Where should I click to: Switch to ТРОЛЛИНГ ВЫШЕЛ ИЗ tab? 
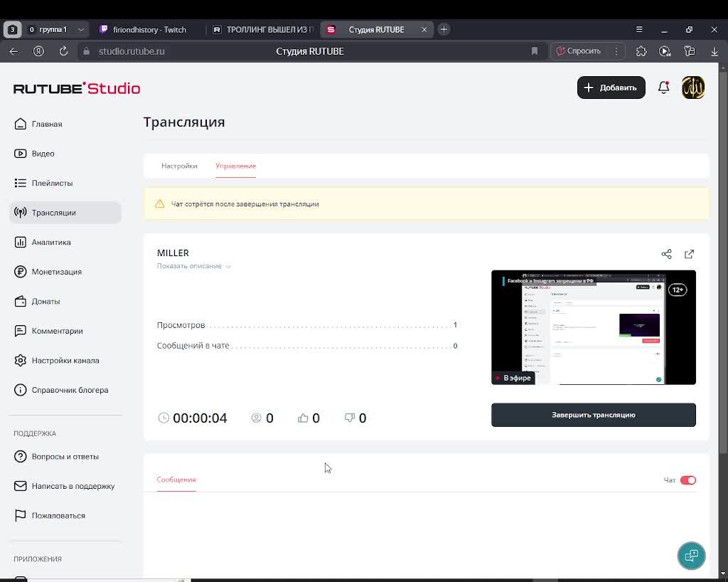(263, 29)
